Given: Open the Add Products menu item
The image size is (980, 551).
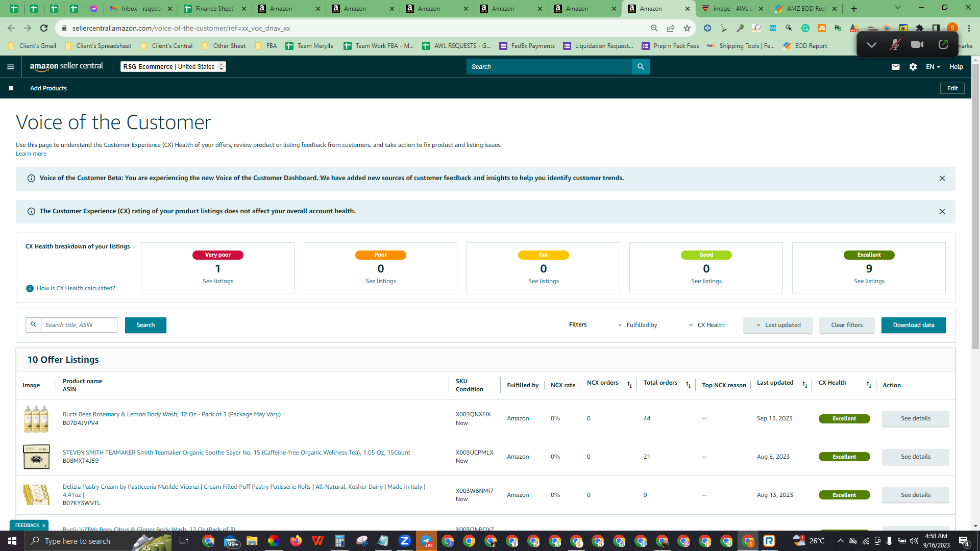Looking at the screenshot, I should point(48,88).
